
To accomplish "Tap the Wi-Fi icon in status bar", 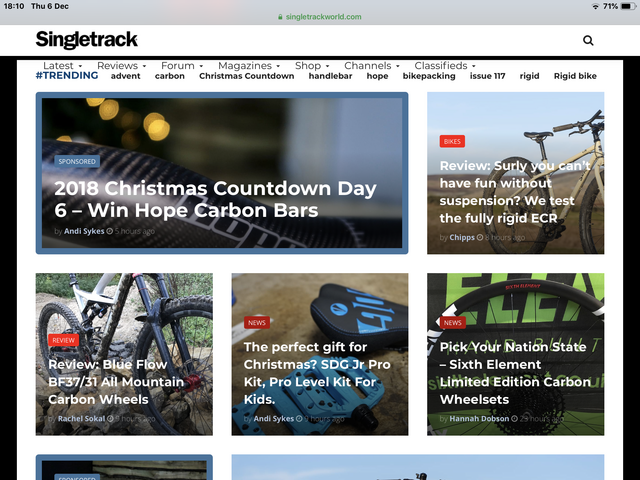I will click(595, 6).
